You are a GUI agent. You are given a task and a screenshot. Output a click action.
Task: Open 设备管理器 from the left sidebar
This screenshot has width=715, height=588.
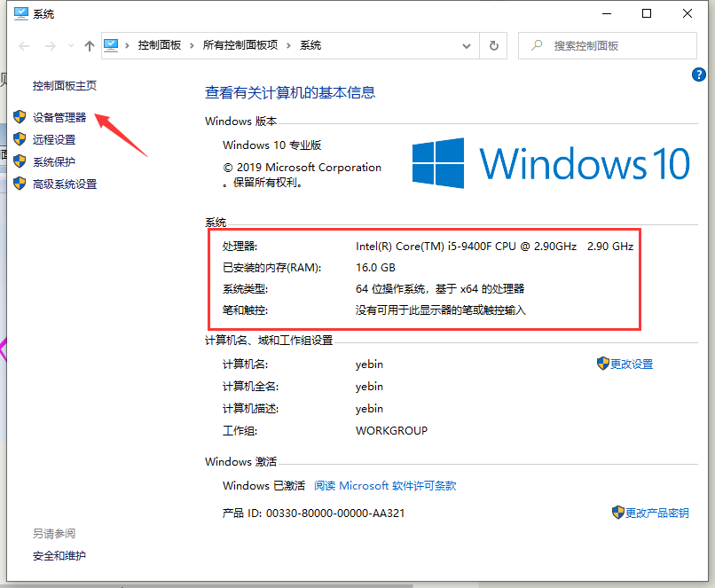(x=59, y=117)
